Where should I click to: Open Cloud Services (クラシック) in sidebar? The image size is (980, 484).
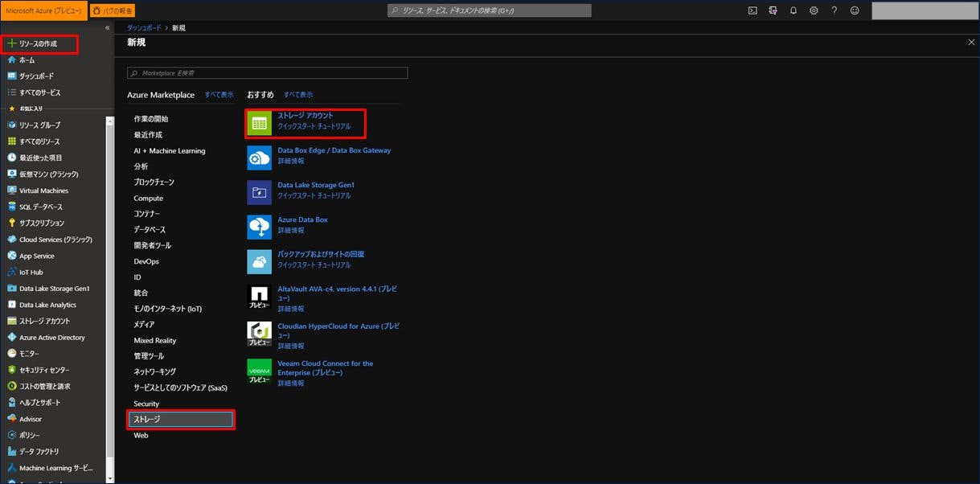pyautogui.click(x=55, y=240)
